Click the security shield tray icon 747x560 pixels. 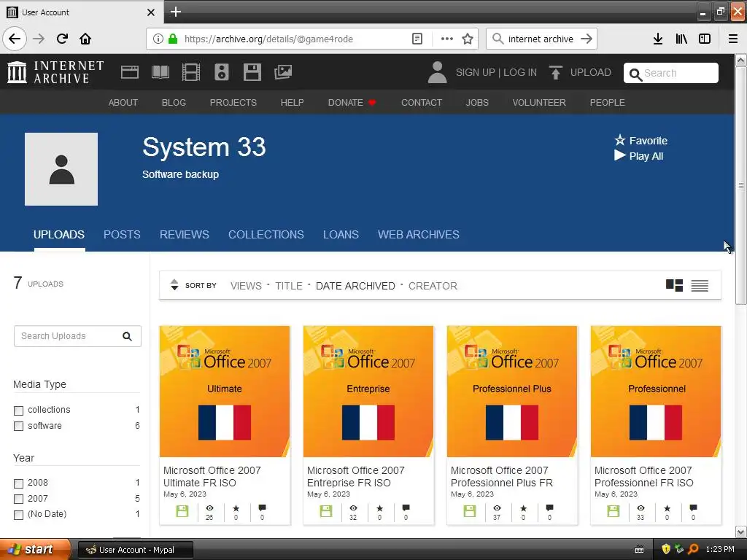click(x=665, y=549)
